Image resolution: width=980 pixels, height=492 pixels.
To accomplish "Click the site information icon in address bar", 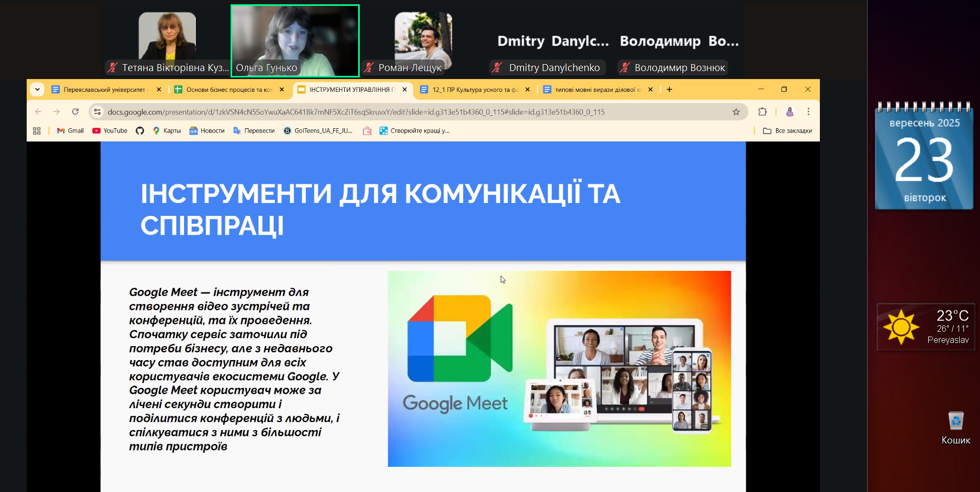I will (98, 112).
